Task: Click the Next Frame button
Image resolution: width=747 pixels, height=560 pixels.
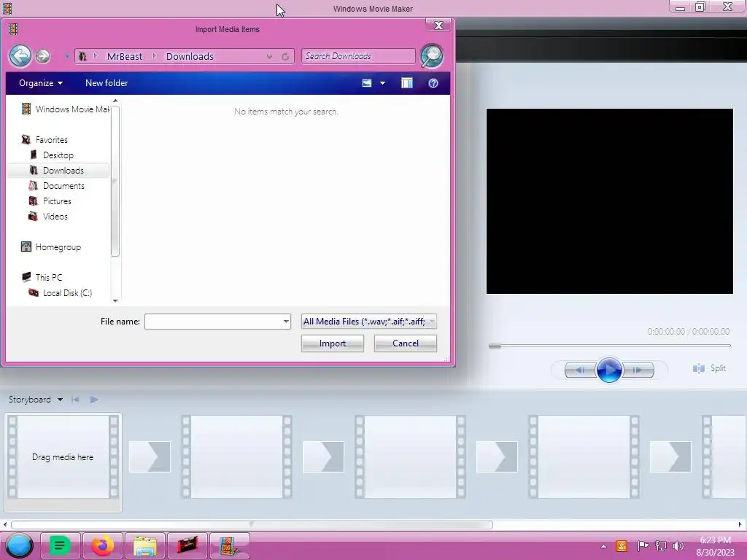Action: tap(638, 370)
